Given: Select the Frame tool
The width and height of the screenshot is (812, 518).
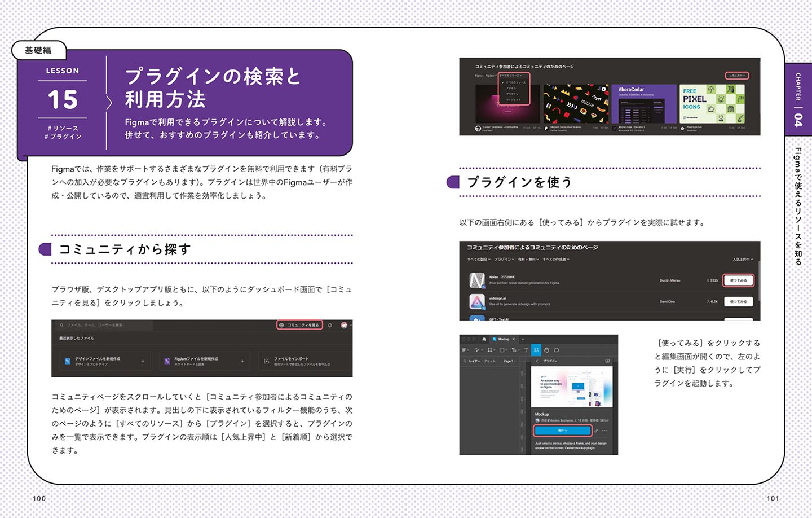Looking at the screenshot, I should click(x=490, y=350).
